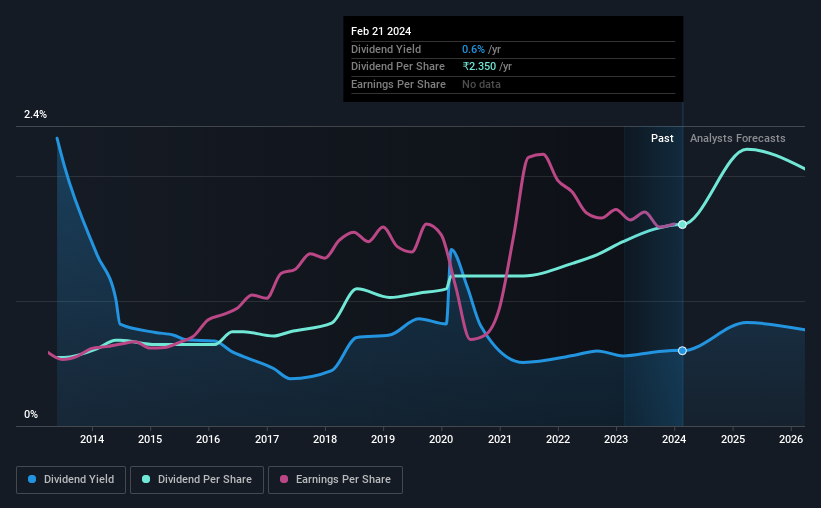Screen dimensions: 821x508
Task: Click the blue Dividend Yield legend dot
Action: coord(32,479)
